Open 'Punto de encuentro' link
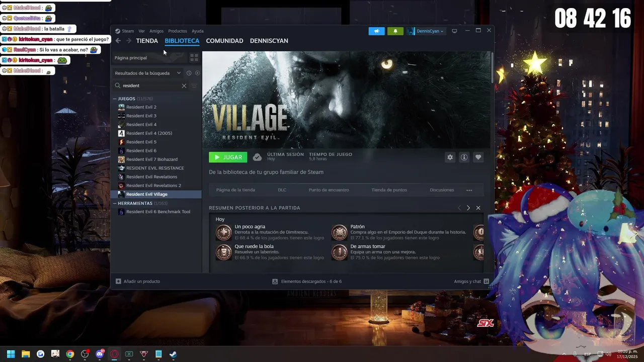This screenshot has width=644, height=362. [329, 190]
